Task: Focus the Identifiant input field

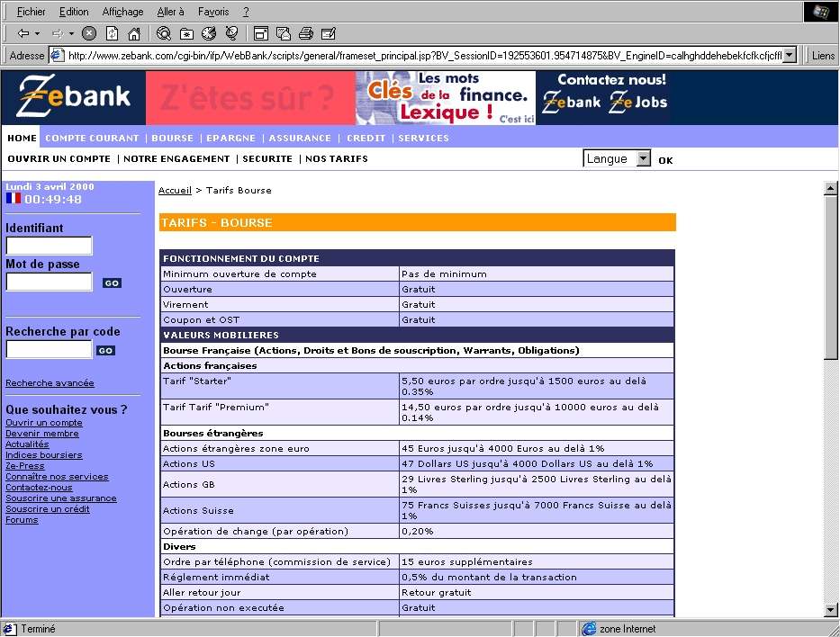Action: 50,246
